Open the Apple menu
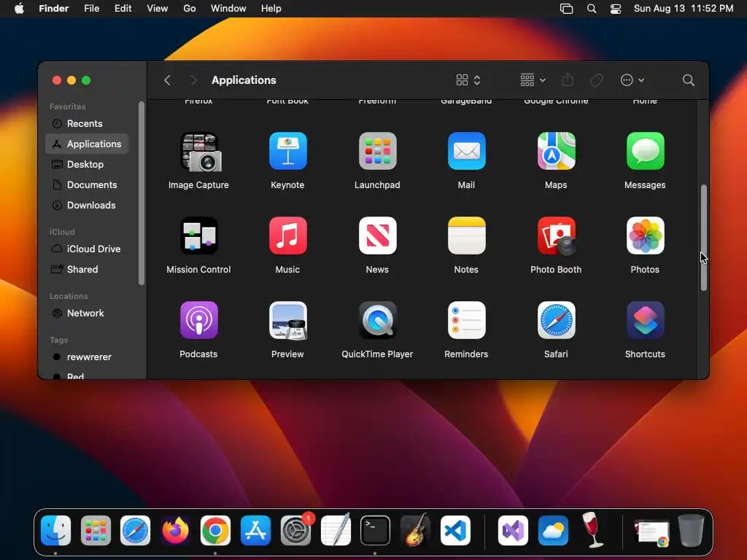The height and width of the screenshot is (560, 747). click(x=19, y=9)
